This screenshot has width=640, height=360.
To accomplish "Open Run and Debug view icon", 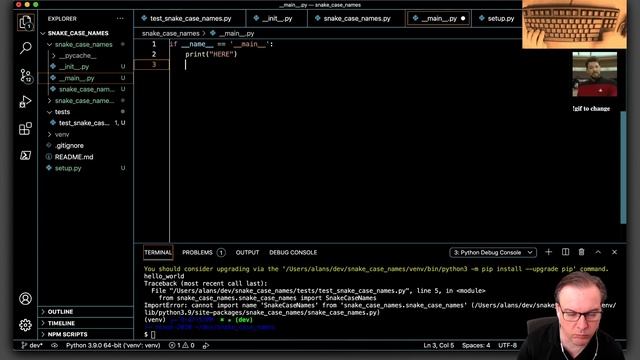I will (25, 102).
